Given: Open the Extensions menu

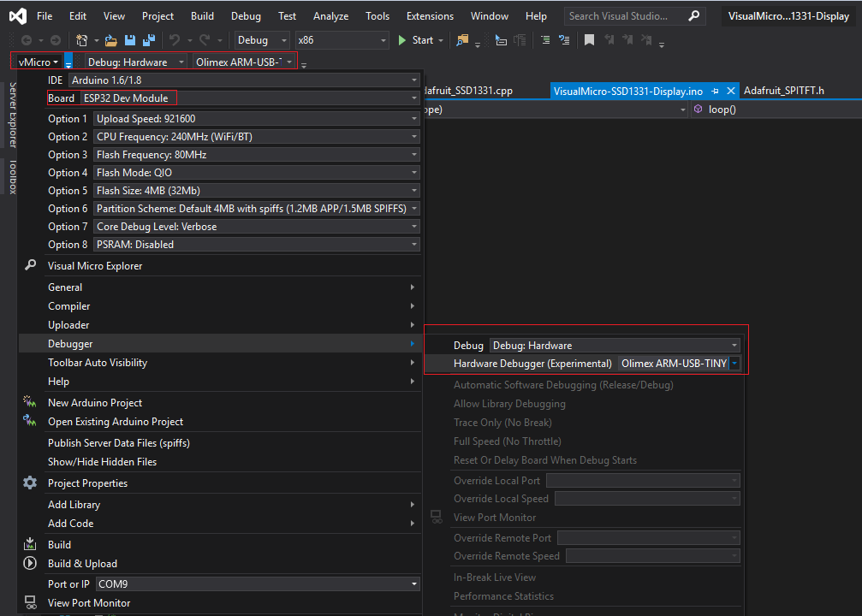Looking at the screenshot, I should [x=430, y=16].
